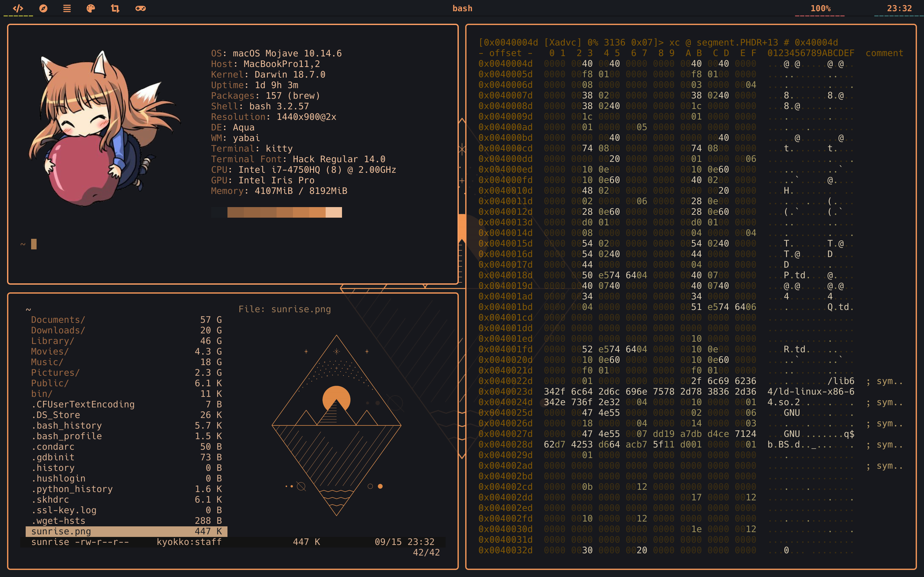Select the lines/list workspace icon
This screenshot has width=924, height=577.
[x=67, y=8]
